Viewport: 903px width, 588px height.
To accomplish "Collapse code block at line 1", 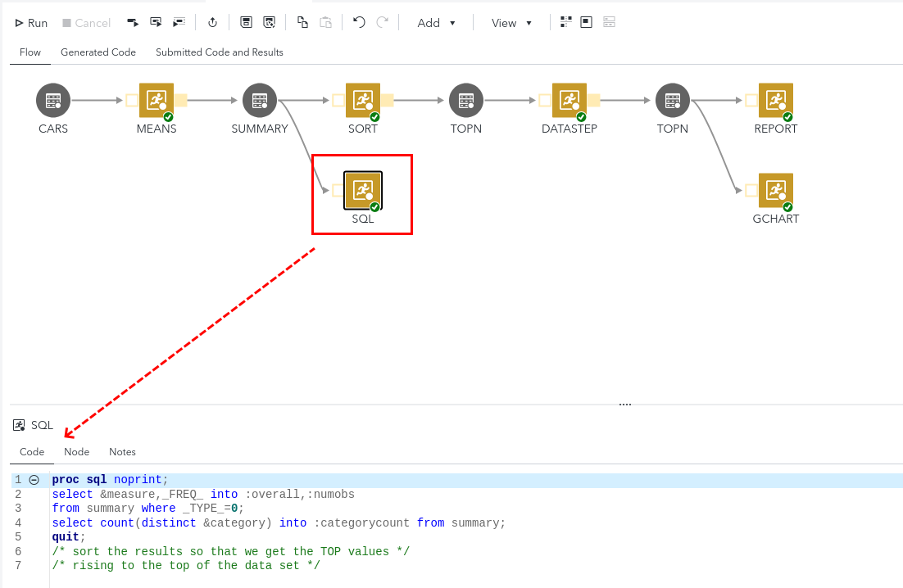I will coord(34,480).
